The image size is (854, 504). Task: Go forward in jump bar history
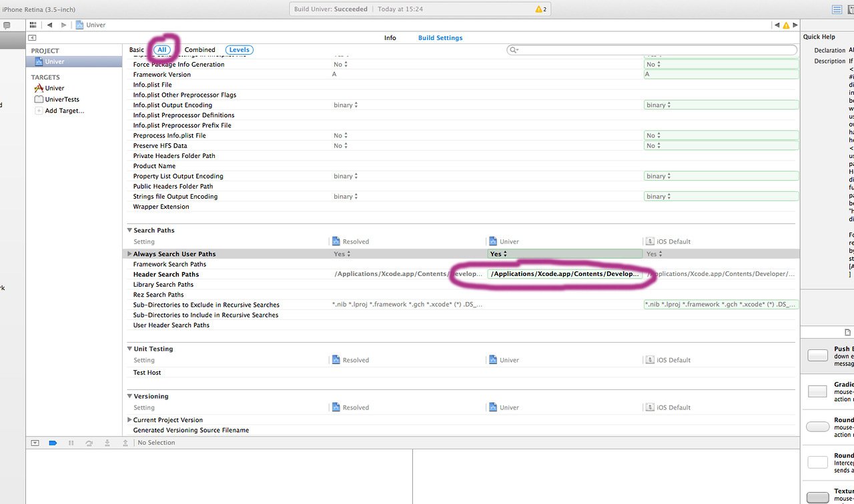tap(63, 25)
